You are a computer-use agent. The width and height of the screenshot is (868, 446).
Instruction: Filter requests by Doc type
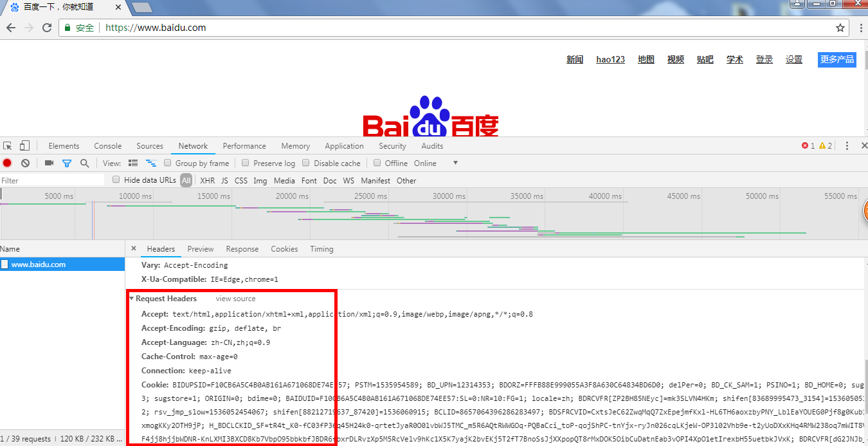330,181
